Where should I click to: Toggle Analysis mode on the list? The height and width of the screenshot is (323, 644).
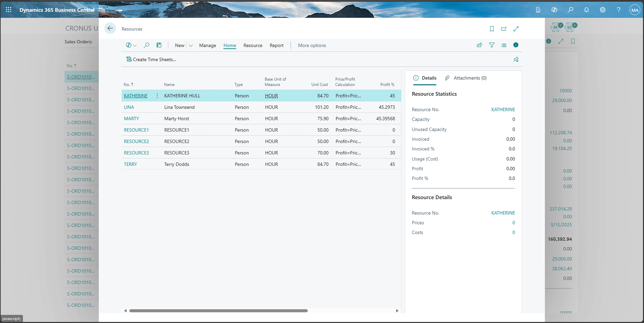[x=159, y=45]
